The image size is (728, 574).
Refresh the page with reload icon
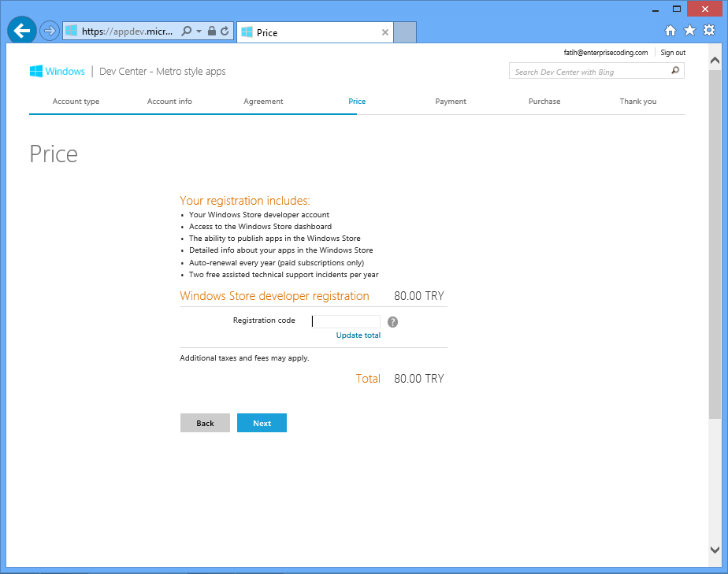[225, 31]
